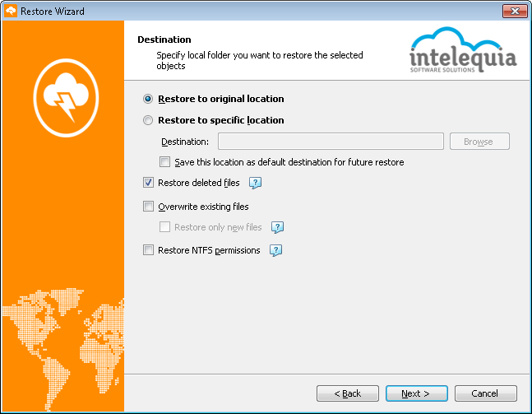Go to the Next step
The width and height of the screenshot is (532, 414).
point(417,393)
